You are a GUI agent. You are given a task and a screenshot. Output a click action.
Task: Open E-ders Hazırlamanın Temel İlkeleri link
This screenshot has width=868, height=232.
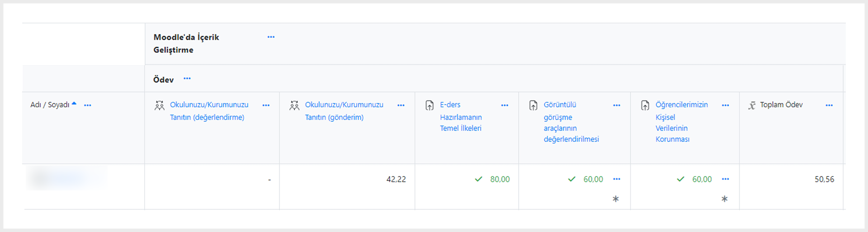pyautogui.click(x=461, y=116)
